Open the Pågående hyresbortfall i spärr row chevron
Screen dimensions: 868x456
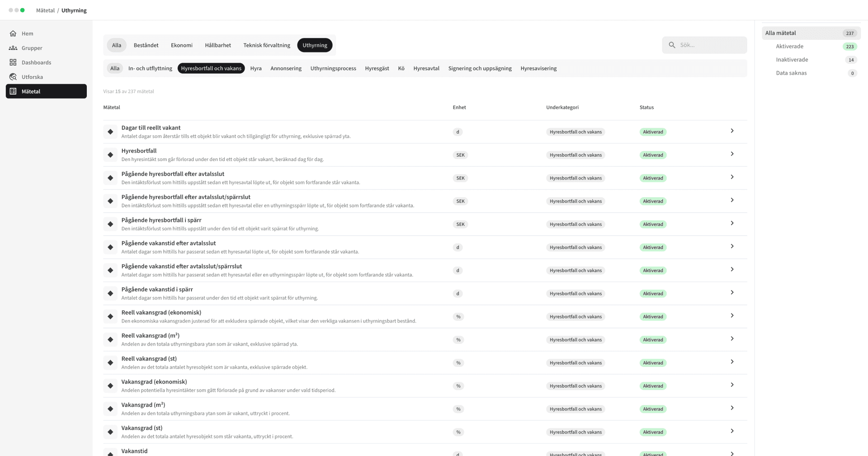732,223
